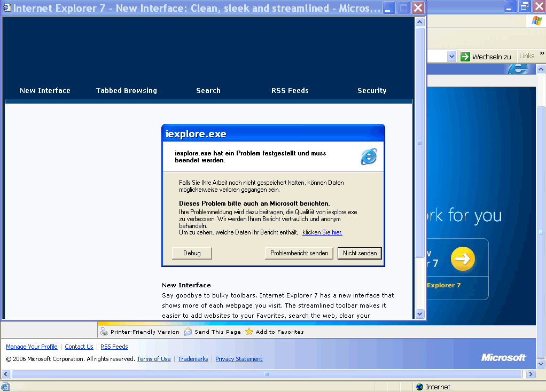The width and height of the screenshot is (546, 392).
Task: Click the yellow arrow download button
Action: pos(463,258)
